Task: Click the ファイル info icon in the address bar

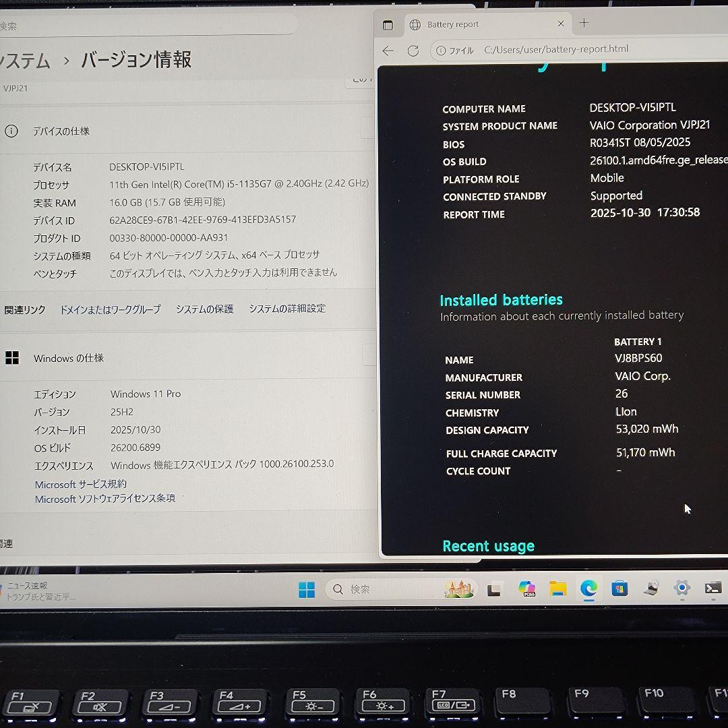Action: (x=439, y=50)
